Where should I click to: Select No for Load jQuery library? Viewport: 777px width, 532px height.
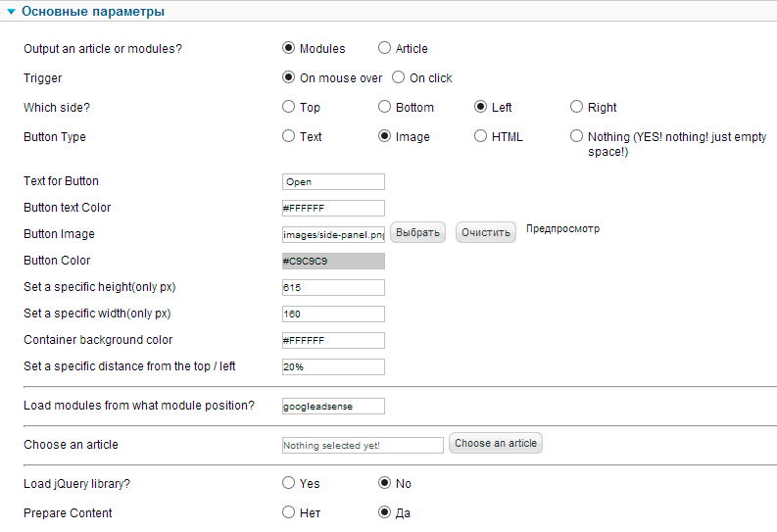pos(384,482)
